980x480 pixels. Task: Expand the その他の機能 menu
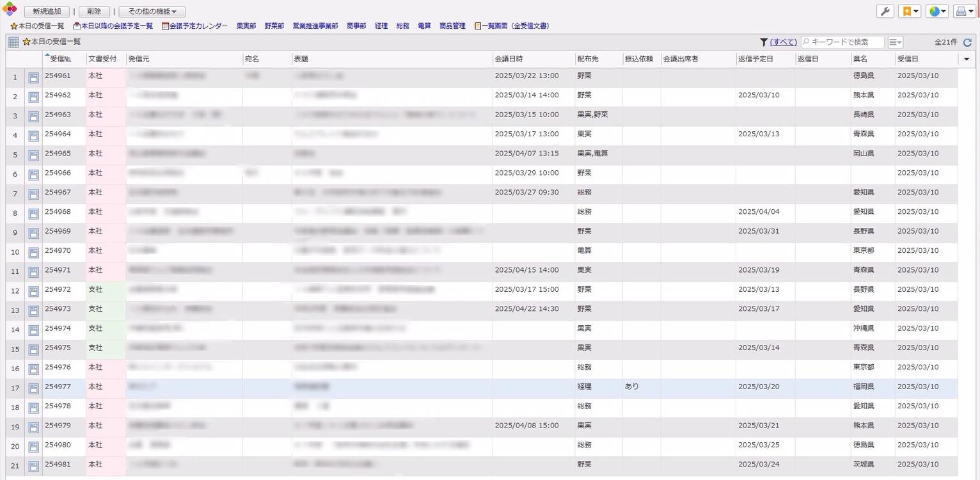pyautogui.click(x=152, y=12)
